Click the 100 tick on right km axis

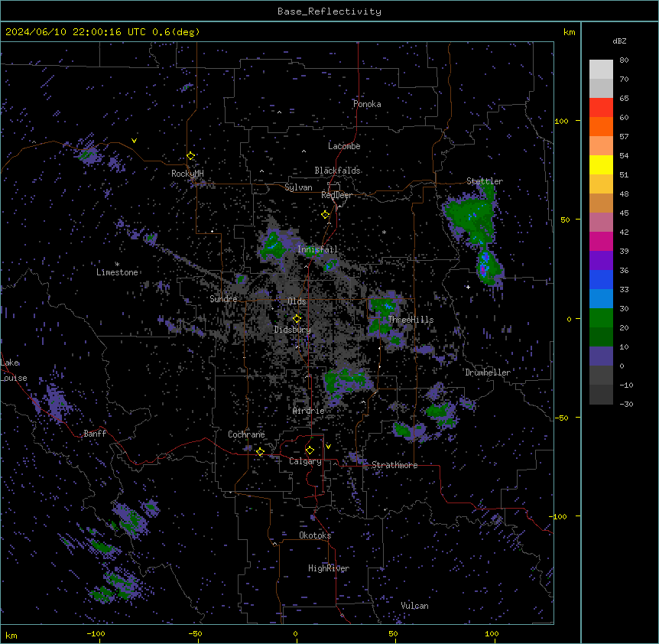tap(561, 121)
